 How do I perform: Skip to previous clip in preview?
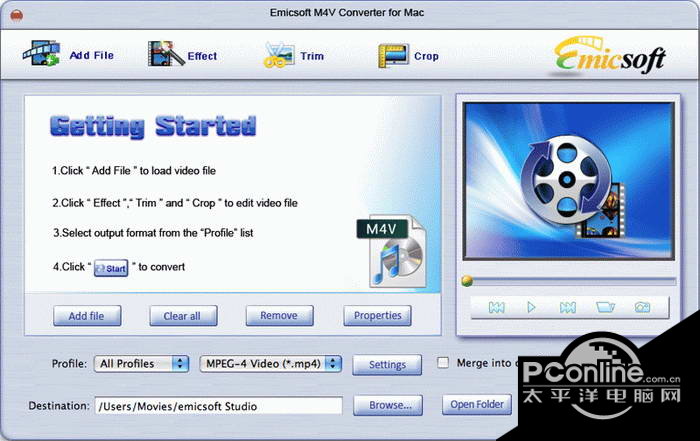496,307
